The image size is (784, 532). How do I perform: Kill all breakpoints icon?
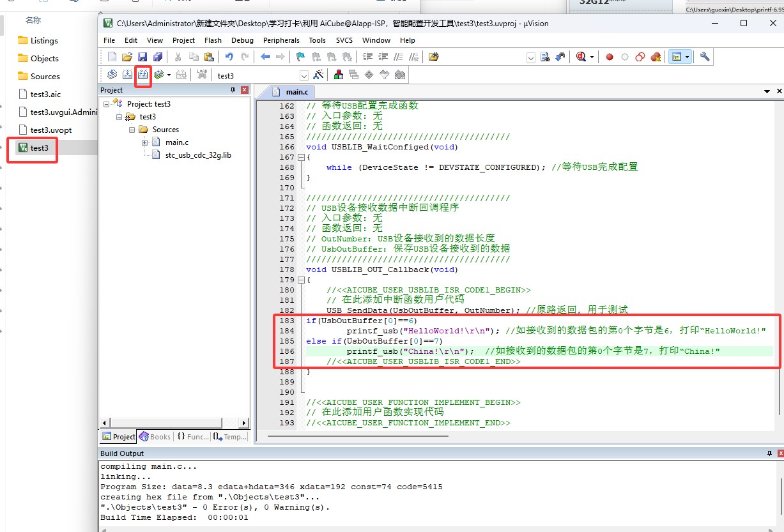coord(656,57)
